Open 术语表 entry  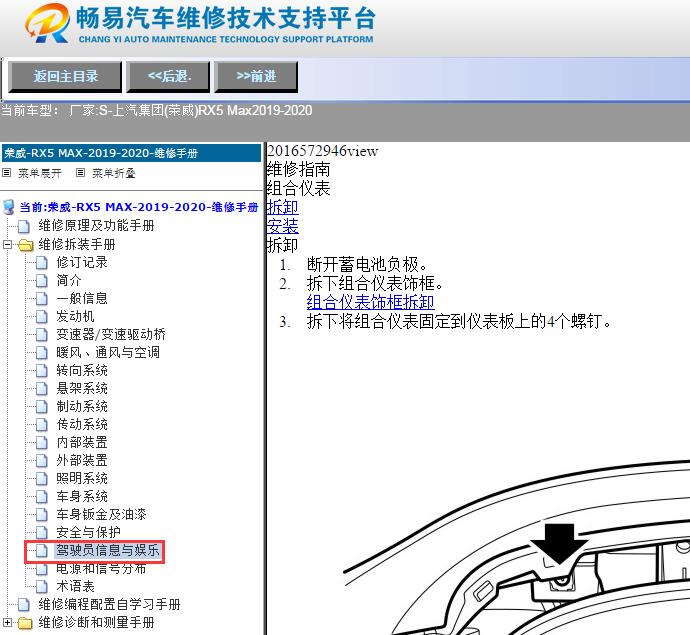(x=75, y=587)
